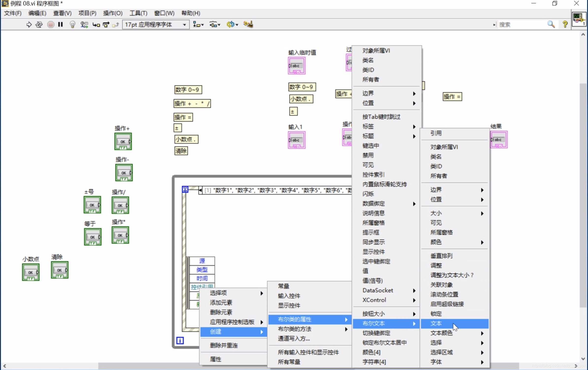Open the 编辑(E) menu

click(37, 13)
